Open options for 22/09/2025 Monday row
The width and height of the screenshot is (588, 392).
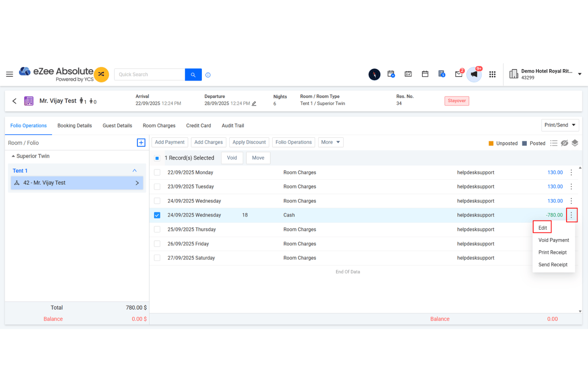tap(571, 172)
